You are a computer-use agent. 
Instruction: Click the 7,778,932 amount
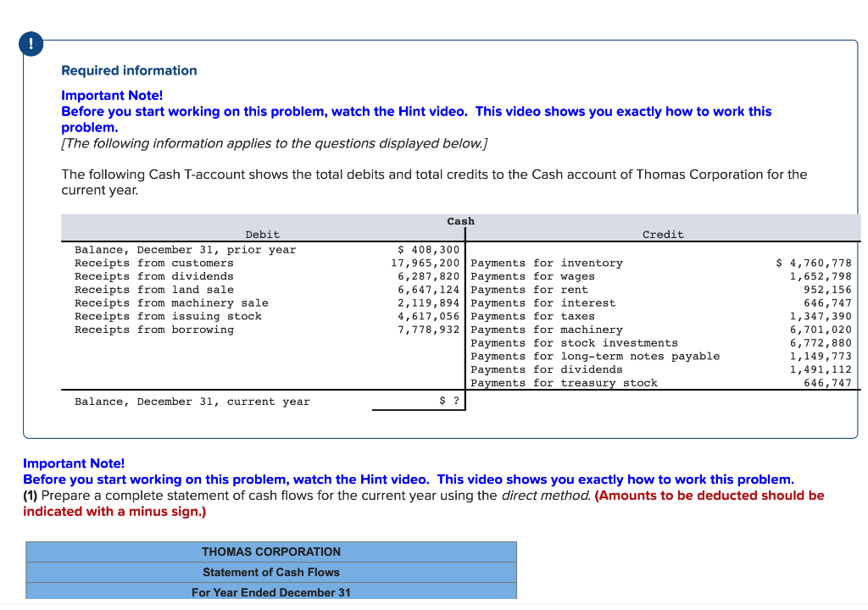pos(428,330)
